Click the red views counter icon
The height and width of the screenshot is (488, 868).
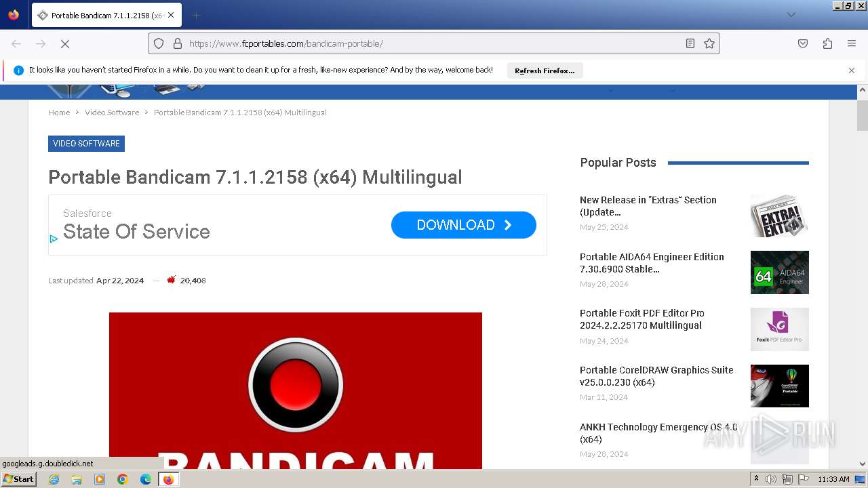click(172, 280)
